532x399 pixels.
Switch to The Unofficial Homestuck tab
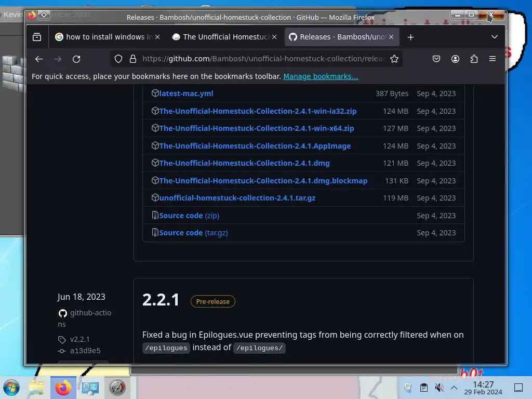click(x=222, y=37)
